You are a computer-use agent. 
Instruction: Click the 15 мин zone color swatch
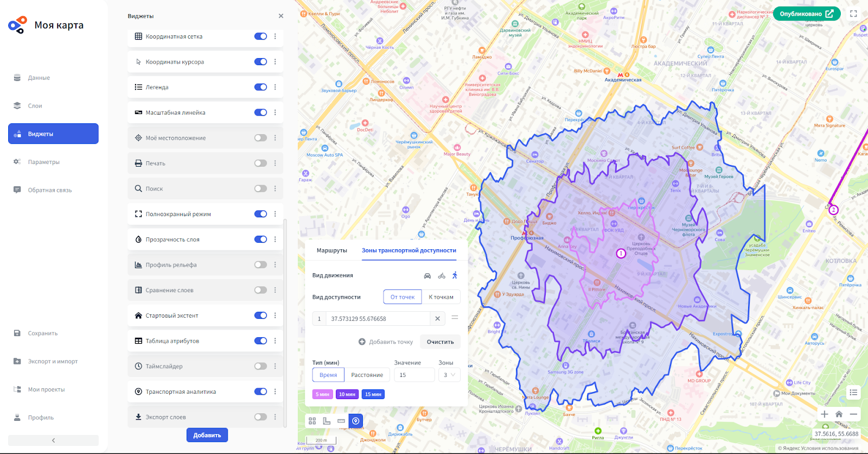point(373,394)
